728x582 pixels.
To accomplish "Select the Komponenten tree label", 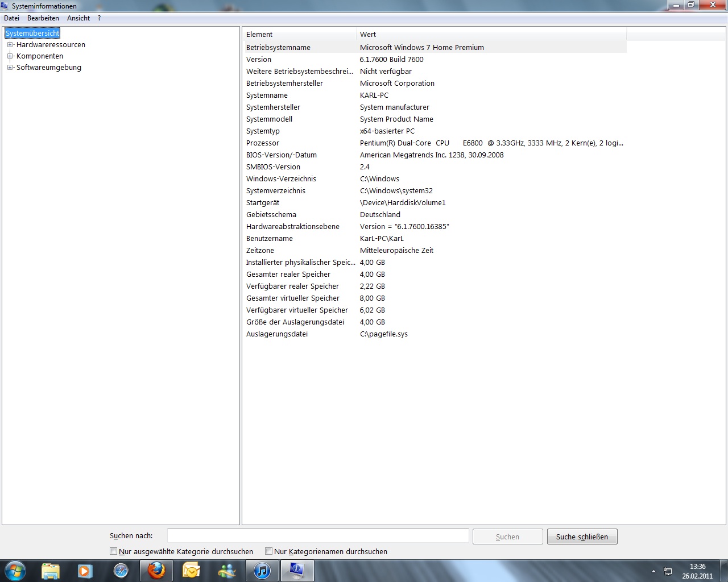I will 40,56.
